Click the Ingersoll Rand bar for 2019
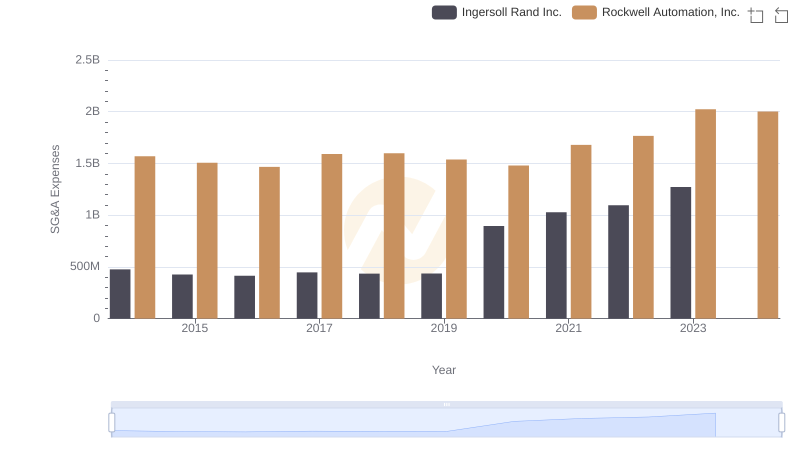Viewport: 800px width, 461px height. coord(431,296)
